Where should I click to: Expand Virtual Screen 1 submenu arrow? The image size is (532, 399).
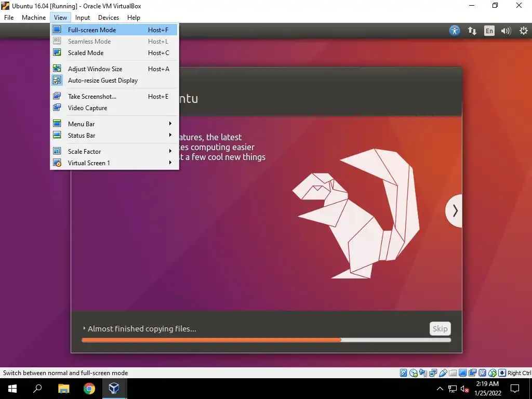pos(170,163)
